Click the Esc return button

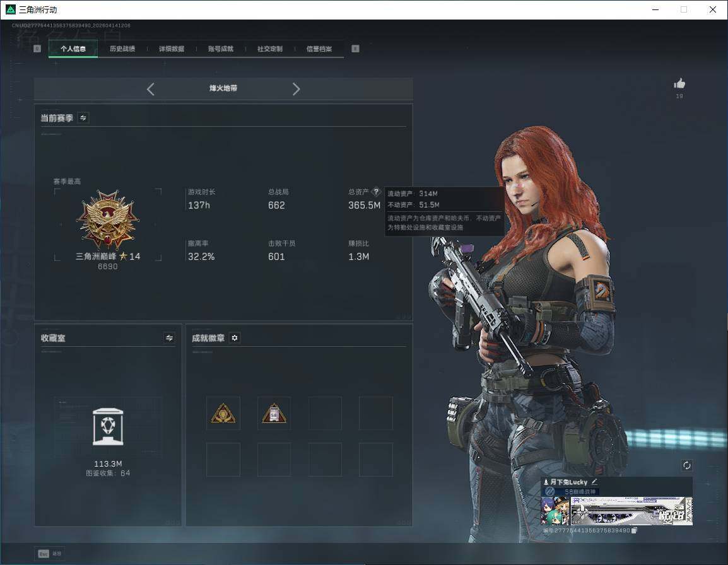click(50, 554)
